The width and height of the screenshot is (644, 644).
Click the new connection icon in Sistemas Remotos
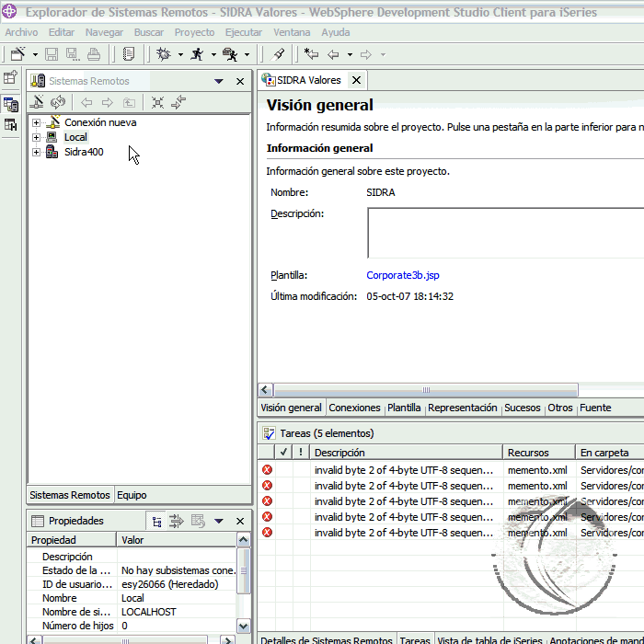(x=37, y=102)
